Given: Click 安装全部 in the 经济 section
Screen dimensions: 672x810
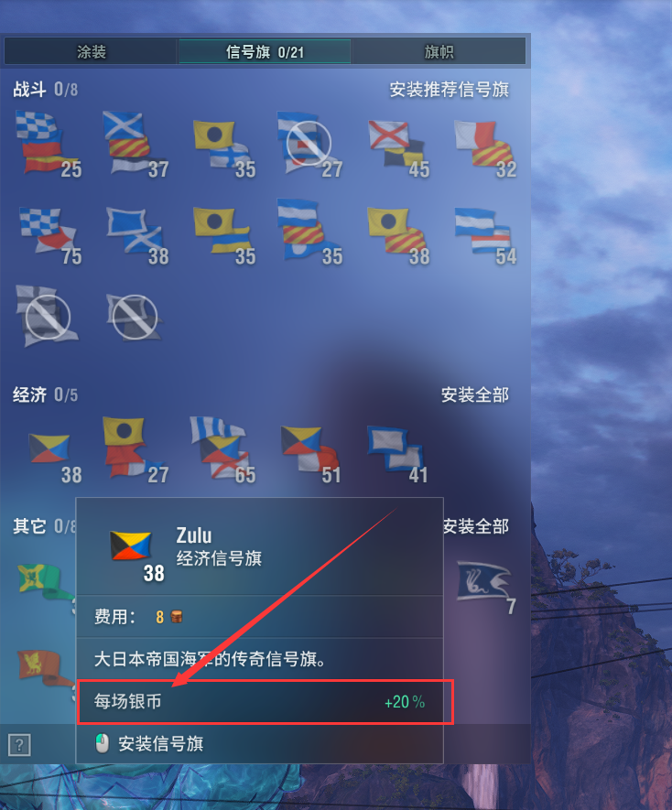Looking at the screenshot, I should click(x=474, y=395).
